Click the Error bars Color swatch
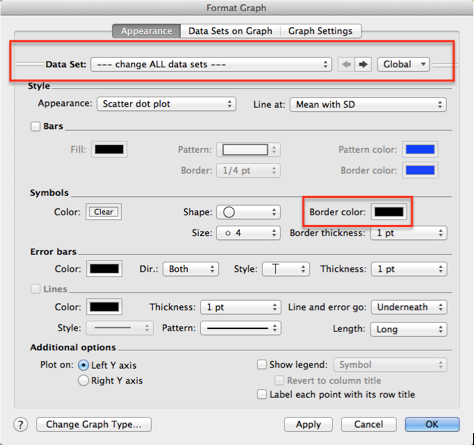Viewport: 475px width, 446px height. pos(104,269)
